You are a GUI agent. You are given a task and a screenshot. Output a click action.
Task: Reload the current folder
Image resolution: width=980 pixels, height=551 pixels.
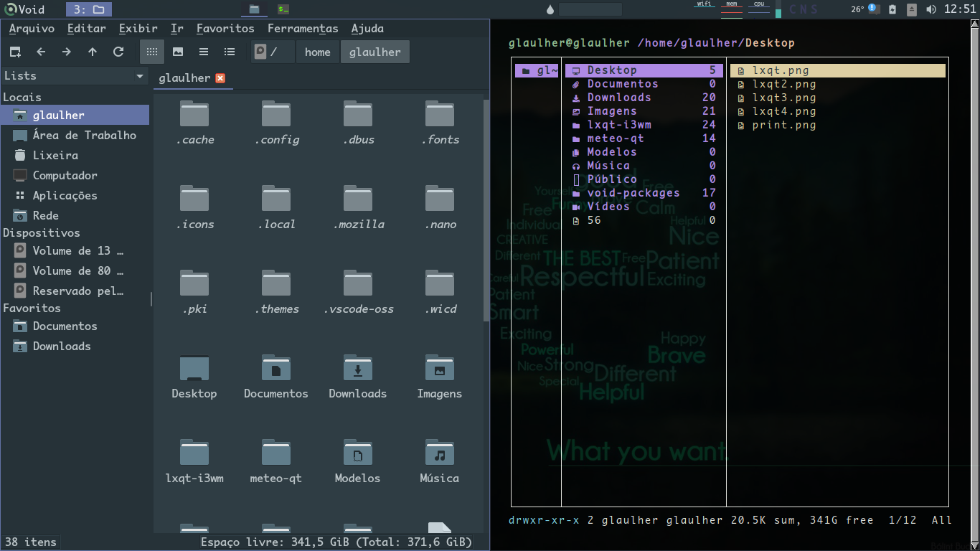[118, 52]
